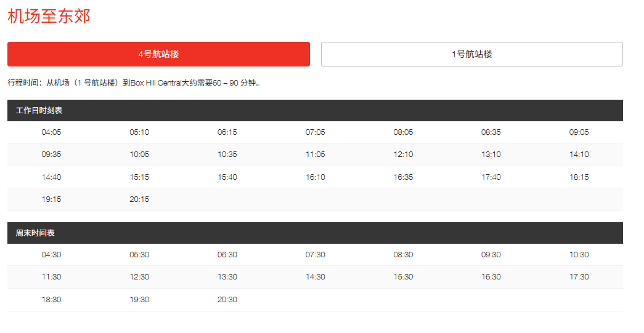This screenshot has width=644, height=333.
Task: Select the 1号航站楼 tab
Action: click(x=471, y=54)
